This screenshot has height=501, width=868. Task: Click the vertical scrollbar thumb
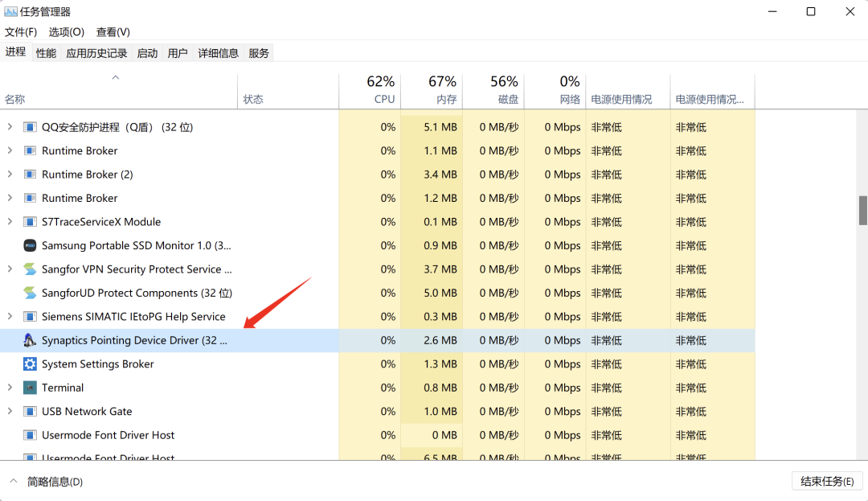tap(862, 211)
